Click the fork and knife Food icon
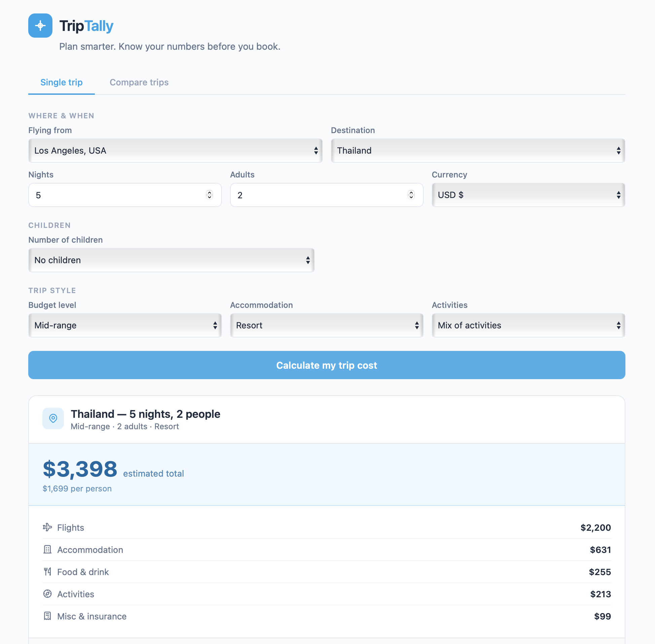 coord(47,572)
